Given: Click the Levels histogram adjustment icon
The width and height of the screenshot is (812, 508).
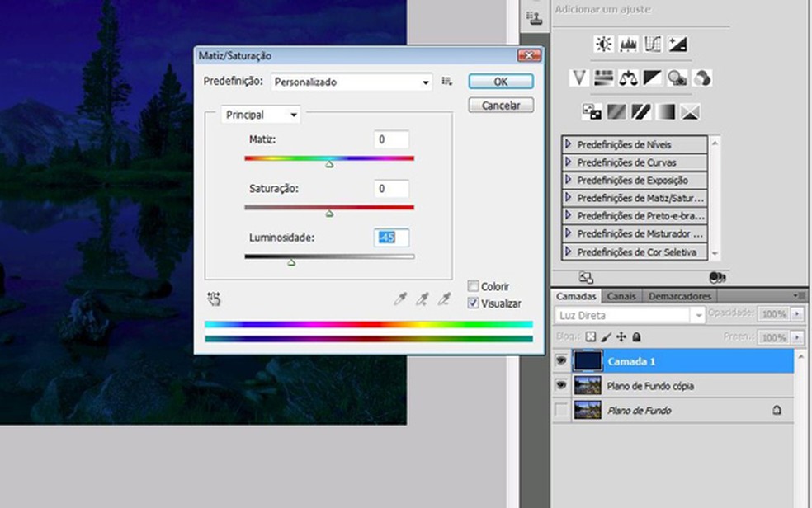Looking at the screenshot, I should click(x=629, y=45).
